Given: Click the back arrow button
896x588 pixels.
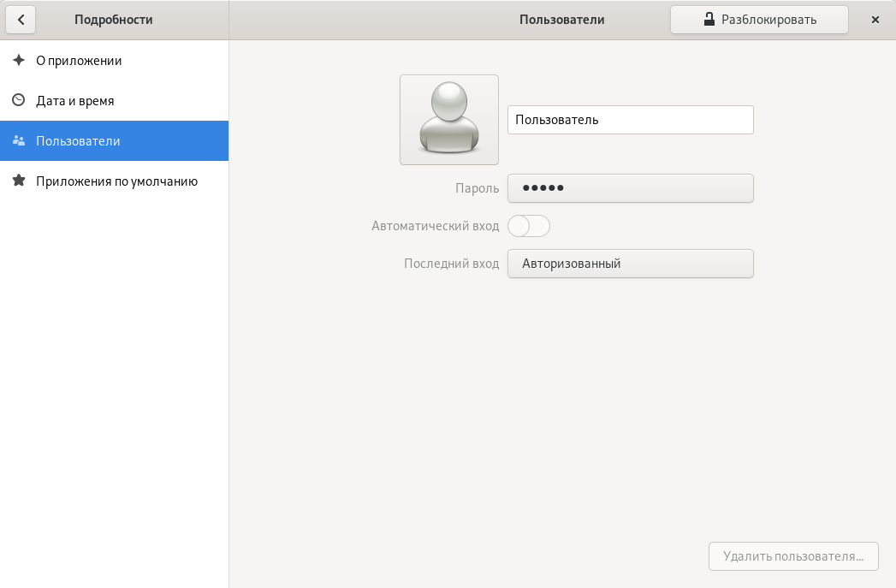Looking at the screenshot, I should point(21,20).
